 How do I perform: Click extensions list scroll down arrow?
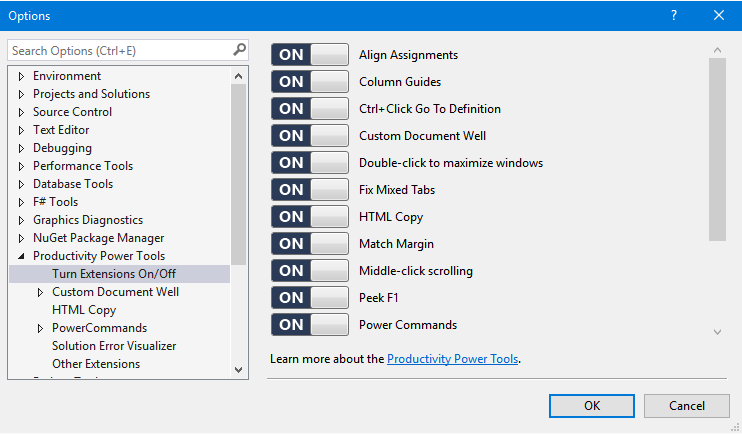click(717, 332)
